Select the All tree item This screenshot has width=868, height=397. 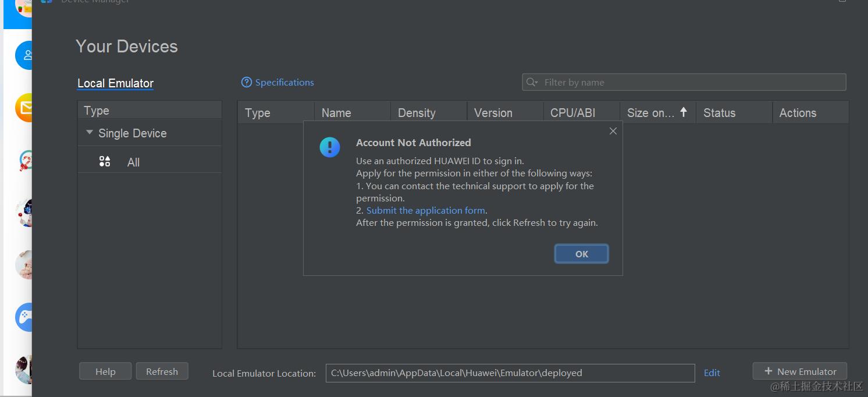(x=133, y=162)
